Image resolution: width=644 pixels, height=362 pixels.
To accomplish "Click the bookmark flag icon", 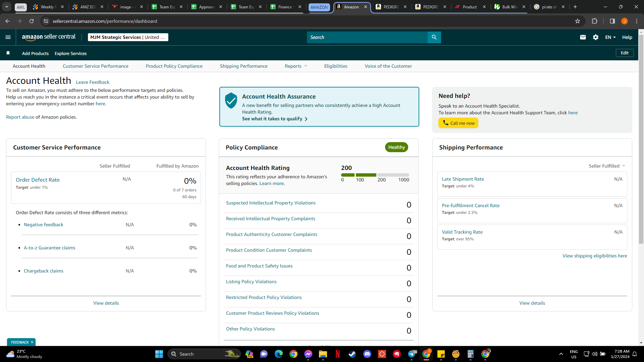I will pyautogui.click(x=8, y=53).
